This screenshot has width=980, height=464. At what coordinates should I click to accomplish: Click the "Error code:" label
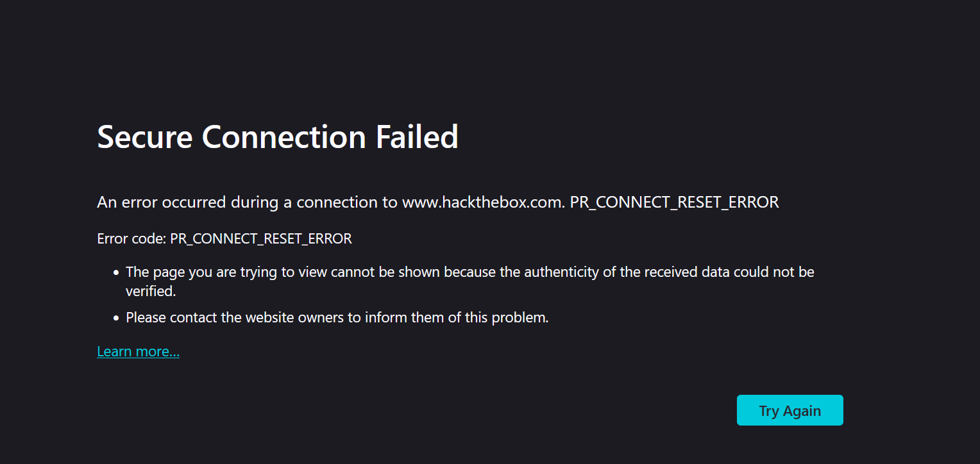(x=131, y=239)
